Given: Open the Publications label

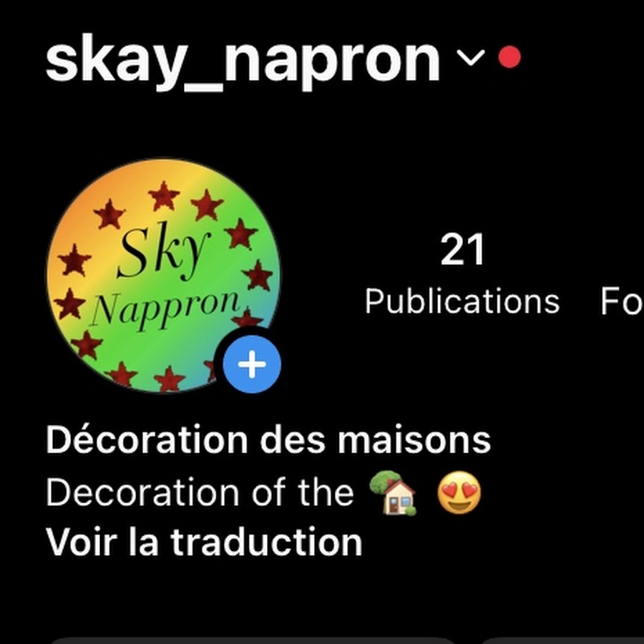Looking at the screenshot, I should (462, 301).
